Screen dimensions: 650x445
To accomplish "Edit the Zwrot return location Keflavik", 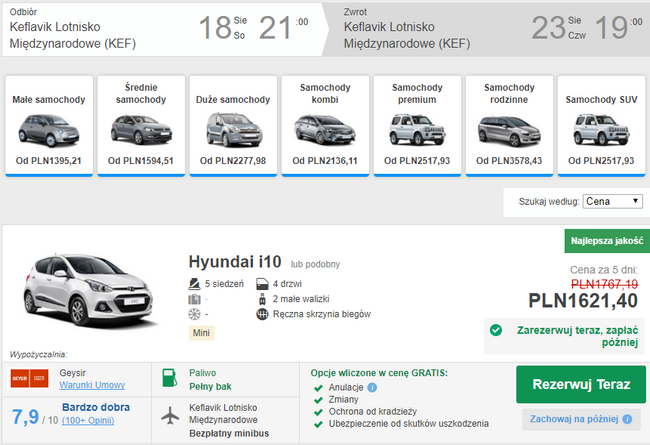I will [x=407, y=35].
